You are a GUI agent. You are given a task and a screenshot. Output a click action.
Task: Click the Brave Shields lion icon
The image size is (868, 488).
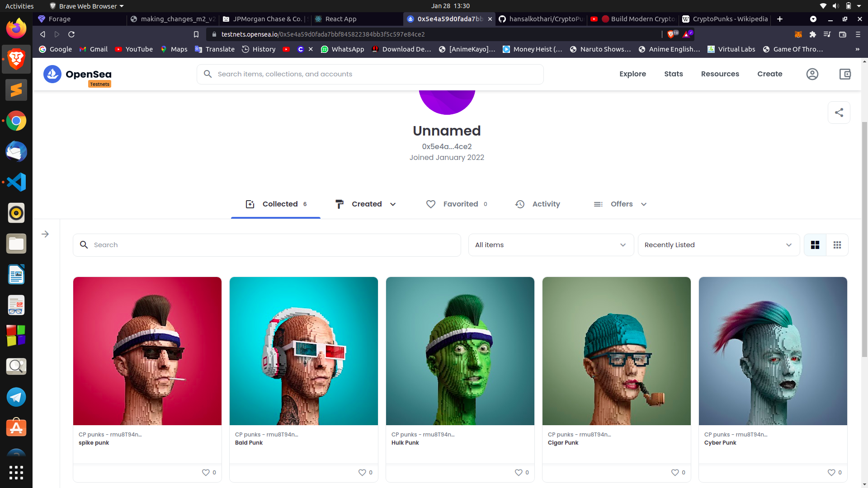click(670, 34)
